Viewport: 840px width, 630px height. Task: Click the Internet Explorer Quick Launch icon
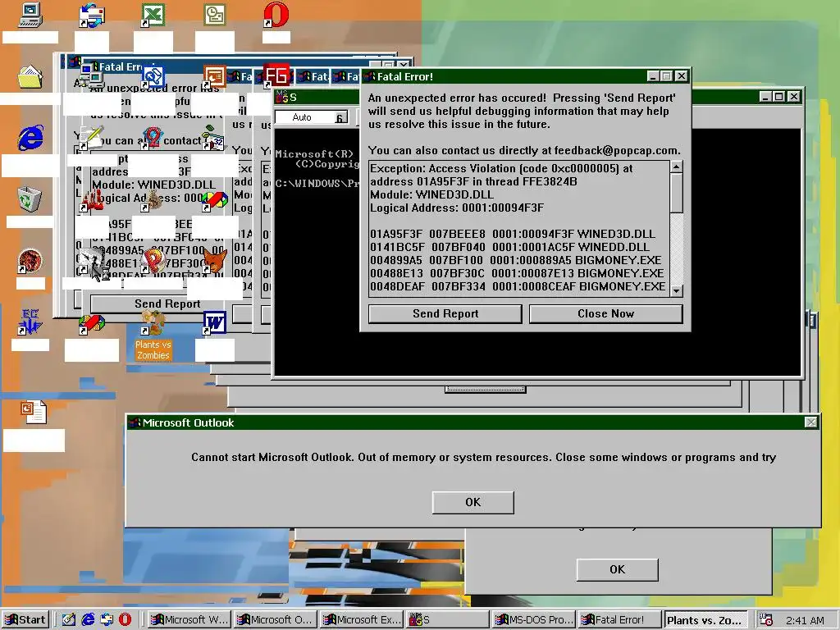point(88,619)
